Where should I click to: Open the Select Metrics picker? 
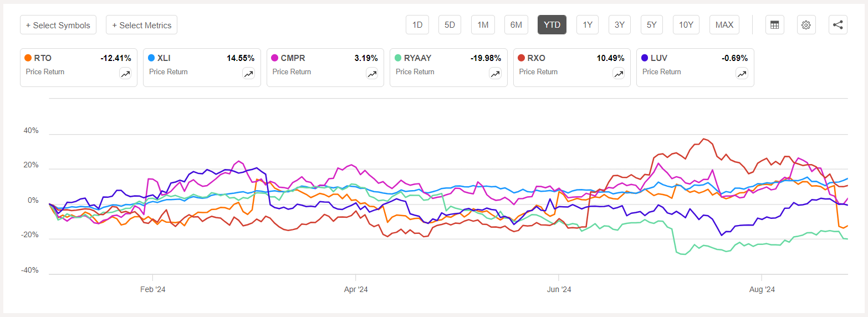pos(141,25)
